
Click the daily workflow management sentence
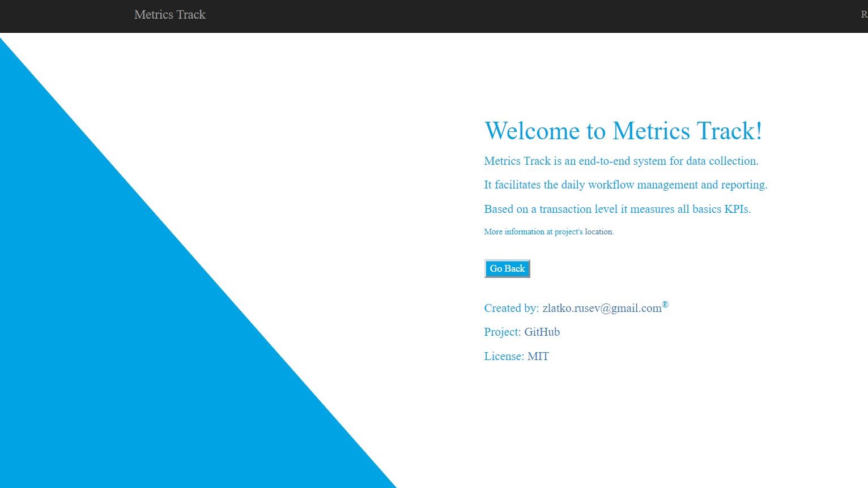(x=626, y=185)
